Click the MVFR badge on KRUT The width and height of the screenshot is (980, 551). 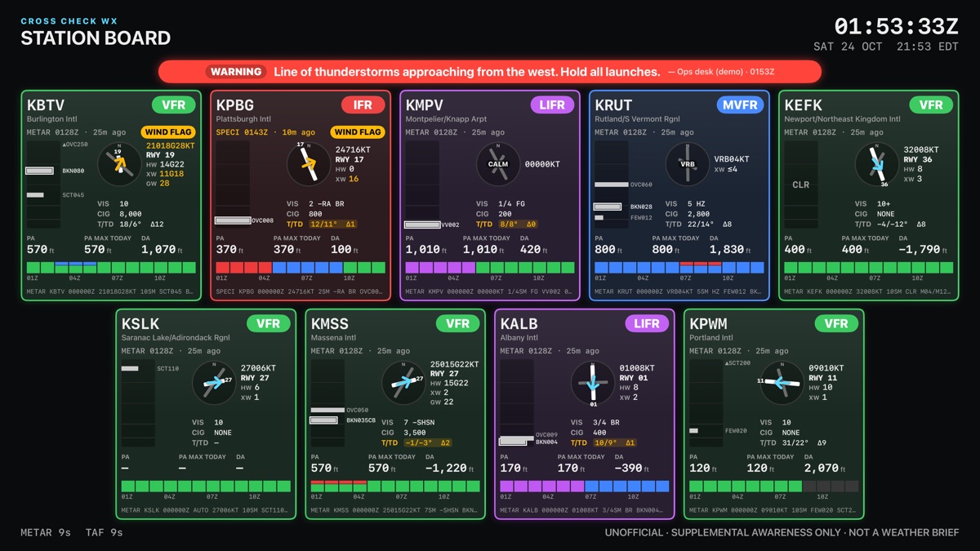click(740, 104)
